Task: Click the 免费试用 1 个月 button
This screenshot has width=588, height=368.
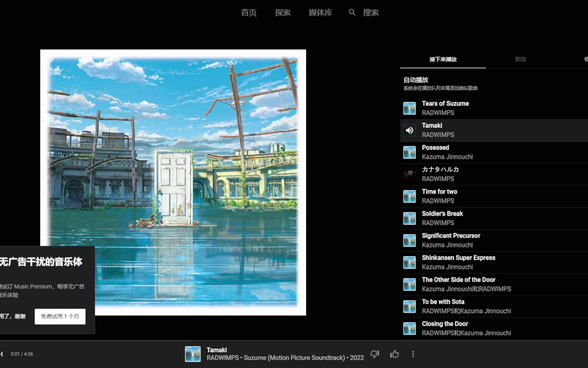Action: click(60, 316)
